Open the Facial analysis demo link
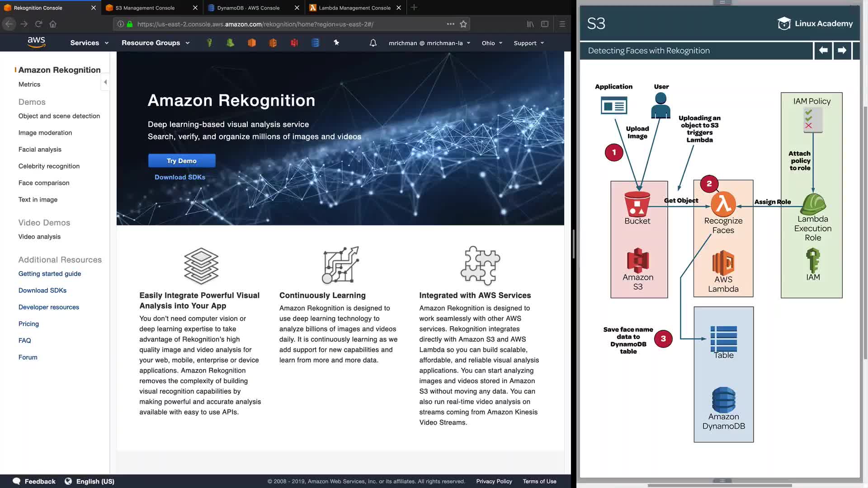868x488 pixels. [40, 150]
